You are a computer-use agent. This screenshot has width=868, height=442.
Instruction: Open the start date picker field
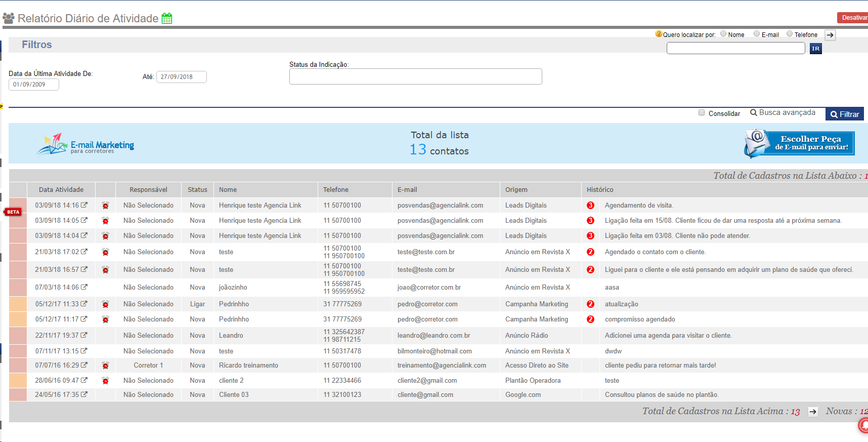[34, 85]
